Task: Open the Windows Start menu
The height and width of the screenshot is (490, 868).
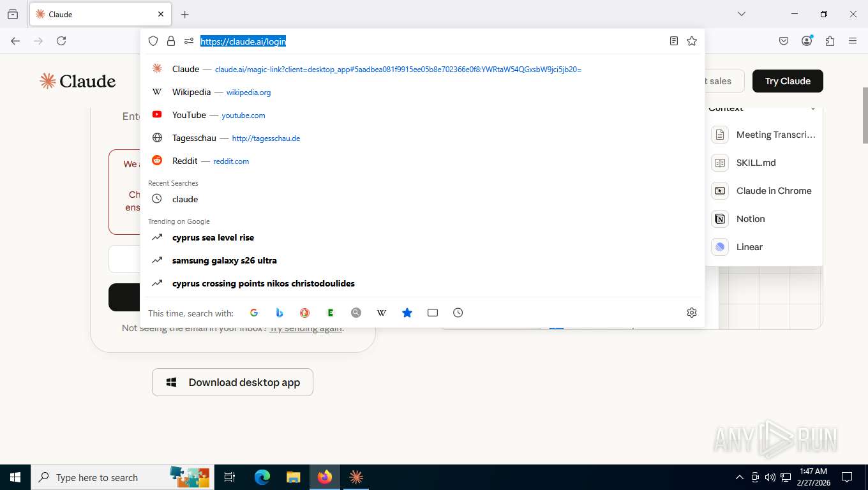Action: [15, 477]
